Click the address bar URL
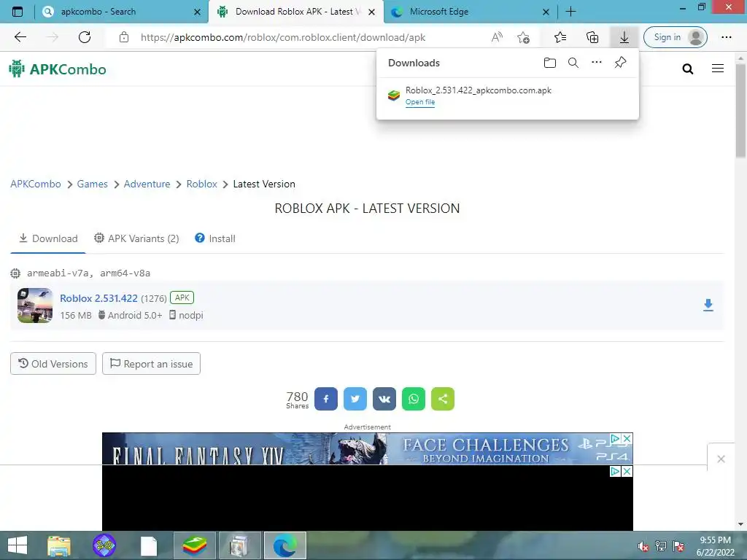Screen dimensions: 747x560 click(283, 37)
